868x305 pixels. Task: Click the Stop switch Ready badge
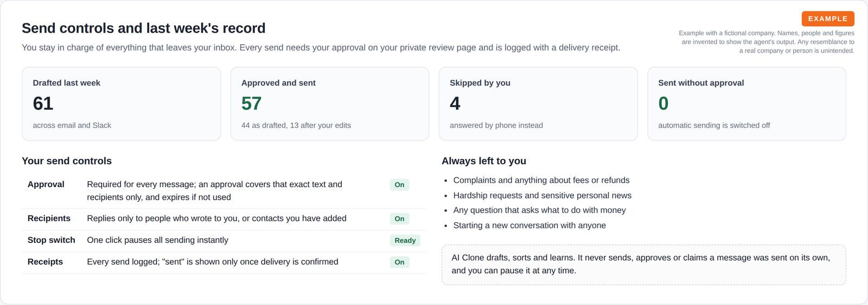tap(405, 240)
